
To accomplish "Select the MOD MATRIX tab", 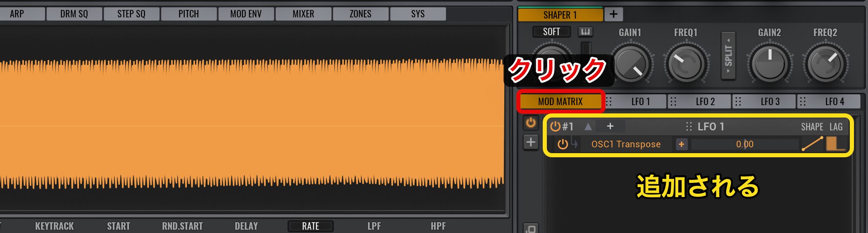I will (560, 101).
